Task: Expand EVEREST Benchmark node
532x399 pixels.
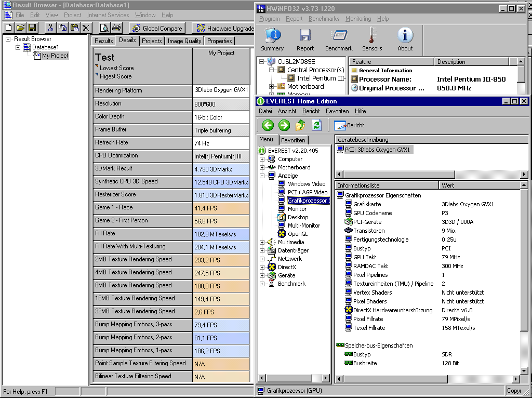Action: coord(262,284)
